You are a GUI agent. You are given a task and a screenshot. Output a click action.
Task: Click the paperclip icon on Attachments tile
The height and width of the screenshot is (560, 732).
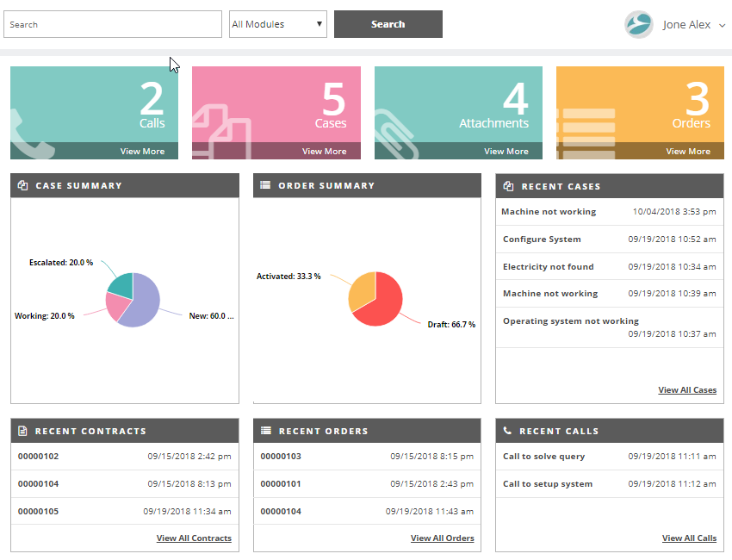pyautogui.click(x=397, y=131)
